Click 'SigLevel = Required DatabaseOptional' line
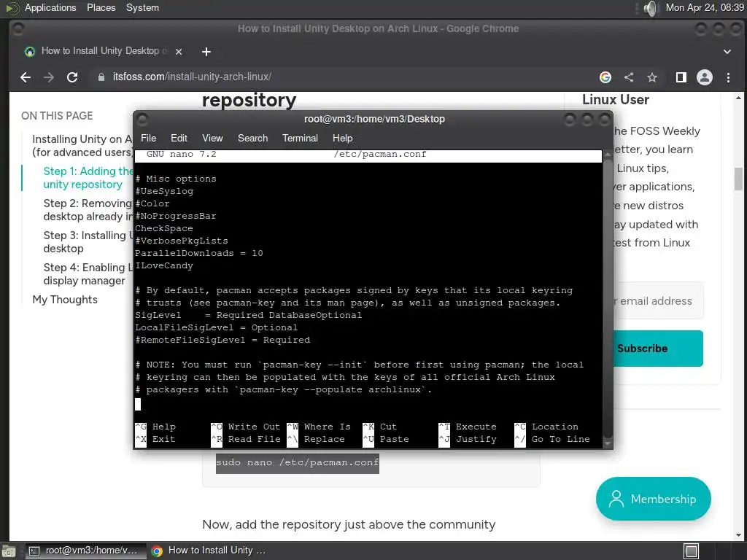The image size is (747, 560). (x=248, y=315)
